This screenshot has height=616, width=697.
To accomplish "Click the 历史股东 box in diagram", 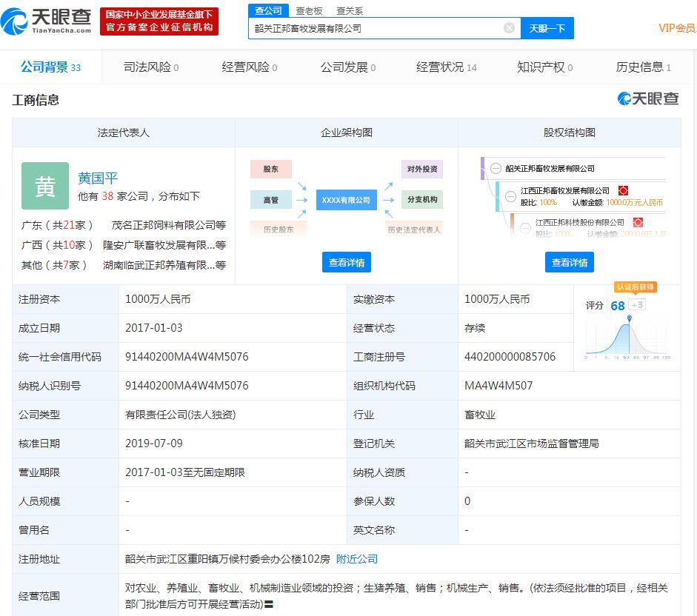I will [x=279, y=230].
